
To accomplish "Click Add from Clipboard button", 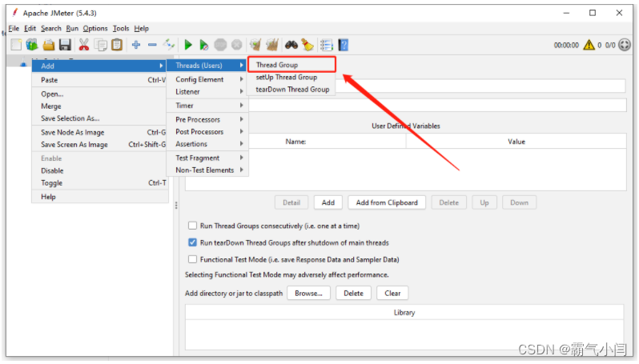I will [387, 202].
